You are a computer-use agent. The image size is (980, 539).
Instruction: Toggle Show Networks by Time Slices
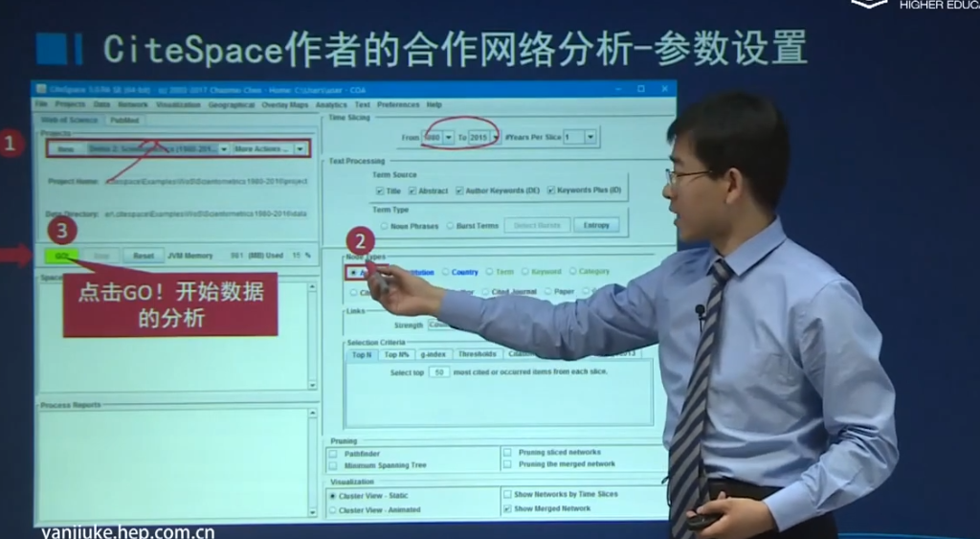pos(507,495)
